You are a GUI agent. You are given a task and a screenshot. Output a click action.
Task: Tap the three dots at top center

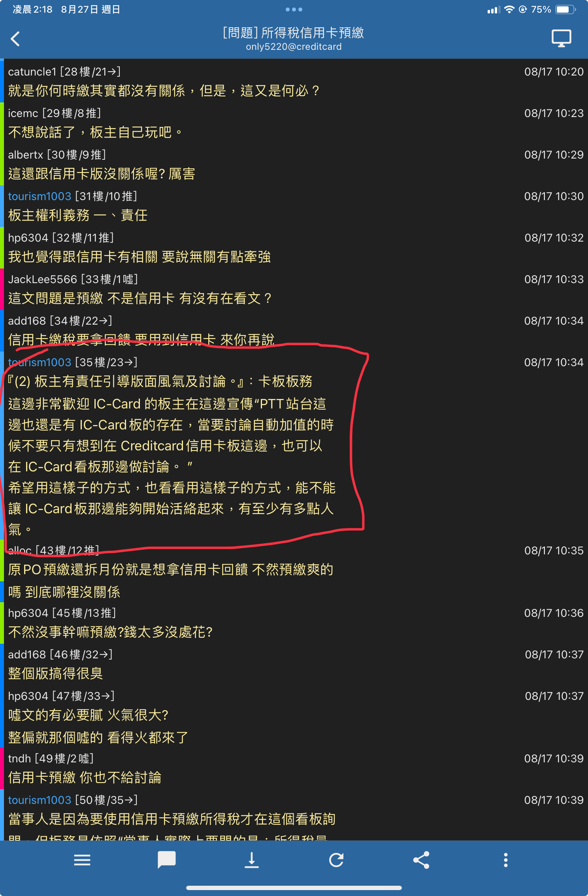coord(294,9)
